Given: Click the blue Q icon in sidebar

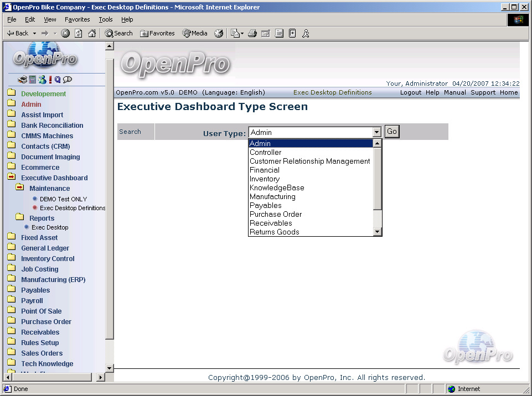Looking at the screenshot, I should point(58,80).
